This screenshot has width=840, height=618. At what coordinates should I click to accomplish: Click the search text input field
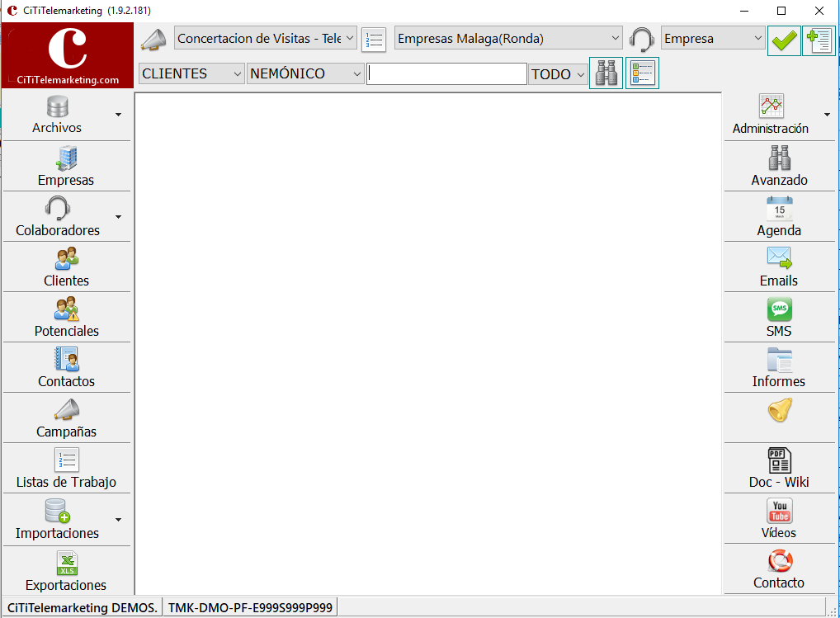[446, 74]
